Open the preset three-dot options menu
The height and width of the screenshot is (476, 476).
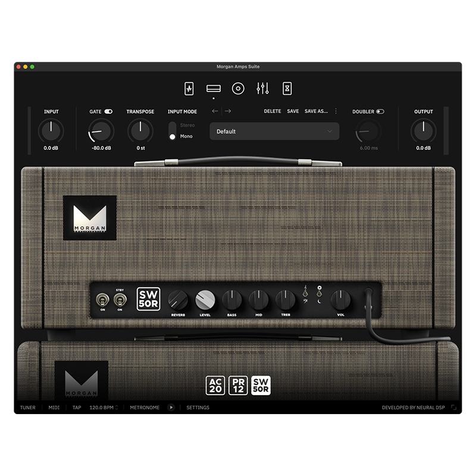tap(336, 111)
